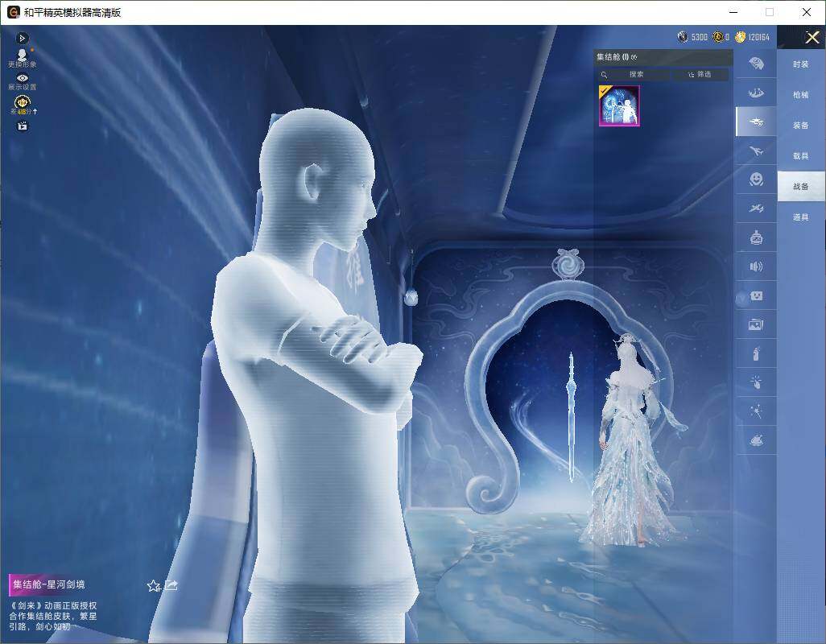Click the 5300 silver balance text
This screenshot has width=826, height=644.
click(699, 37)
